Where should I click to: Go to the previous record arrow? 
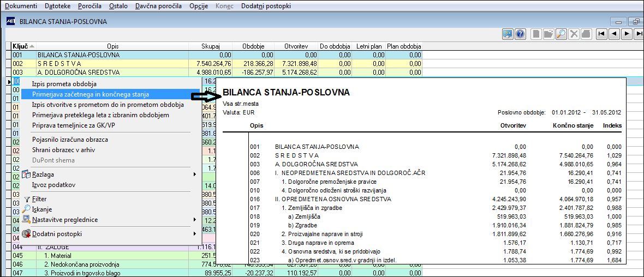[x=614, y=34]
